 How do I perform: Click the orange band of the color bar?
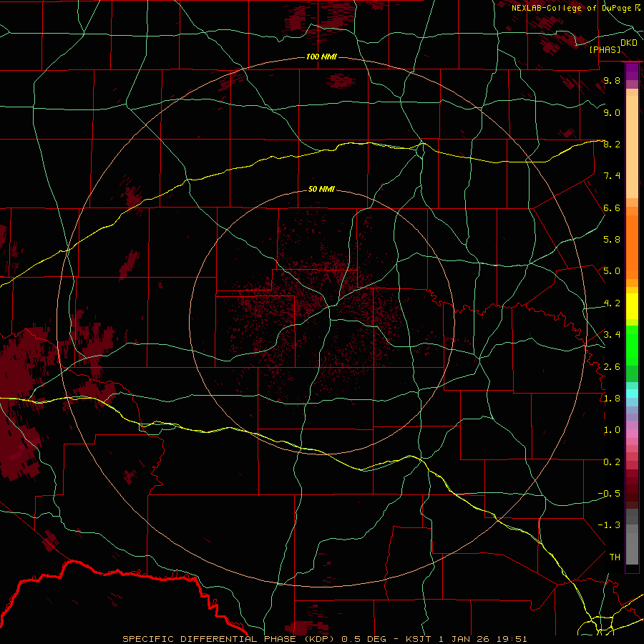click(632, 246)
